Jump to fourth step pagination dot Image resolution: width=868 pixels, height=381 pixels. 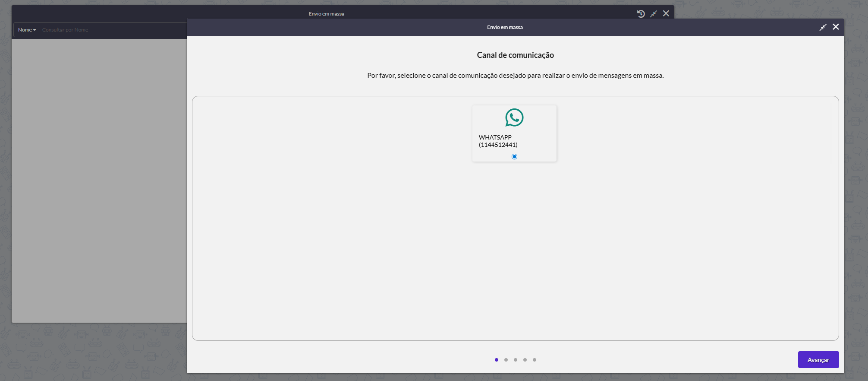(x=525, y=360)
